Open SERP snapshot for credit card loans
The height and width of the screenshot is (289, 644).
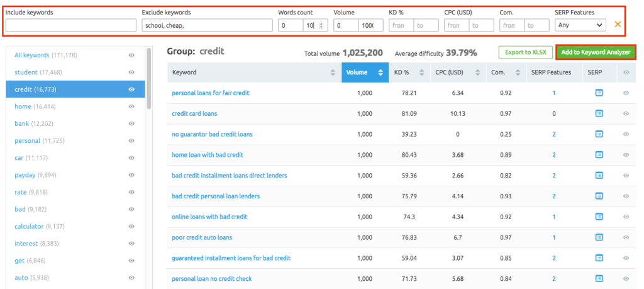(x=599, y=113)
